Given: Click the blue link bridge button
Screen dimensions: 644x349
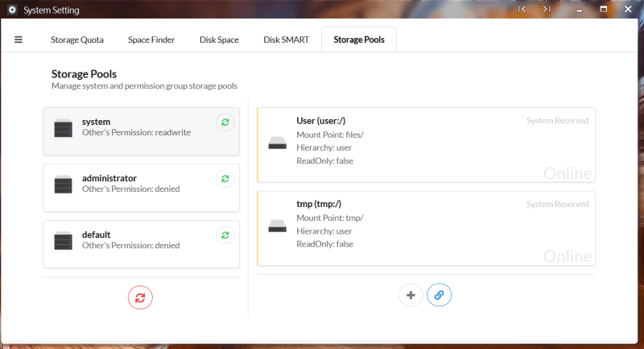Looking at the screenshot, I should coord(439,295).
